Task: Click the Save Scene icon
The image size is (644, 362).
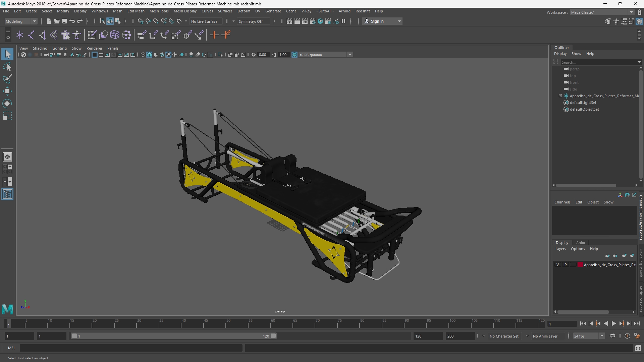Action: [x=64, y=21]
